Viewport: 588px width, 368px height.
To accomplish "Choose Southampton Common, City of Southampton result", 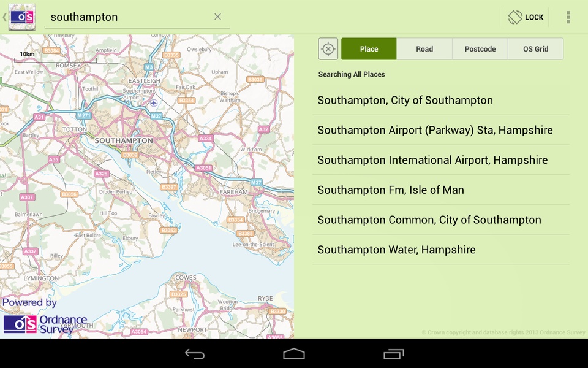I will [441, 220].
